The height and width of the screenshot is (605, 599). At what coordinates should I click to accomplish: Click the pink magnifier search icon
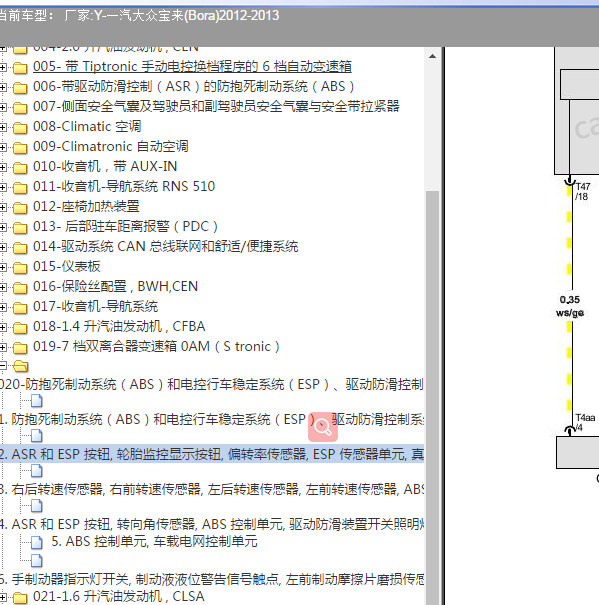323,427
